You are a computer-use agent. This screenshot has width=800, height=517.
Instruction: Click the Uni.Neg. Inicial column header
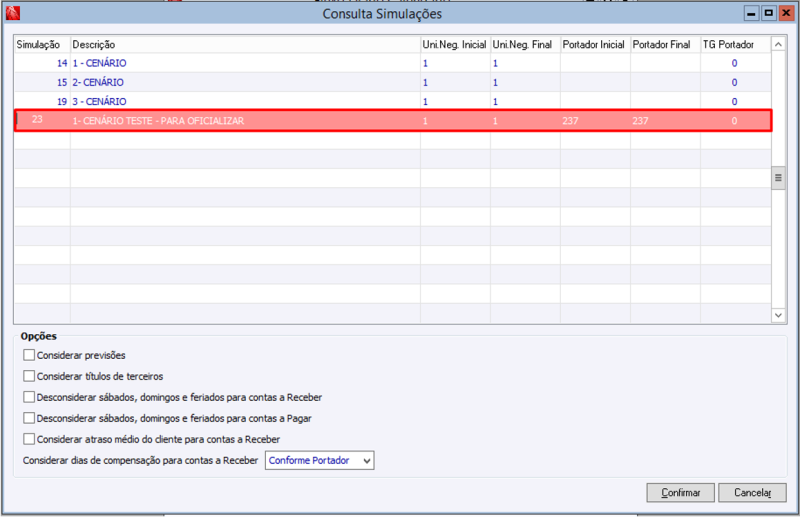(x=455, y=44)
